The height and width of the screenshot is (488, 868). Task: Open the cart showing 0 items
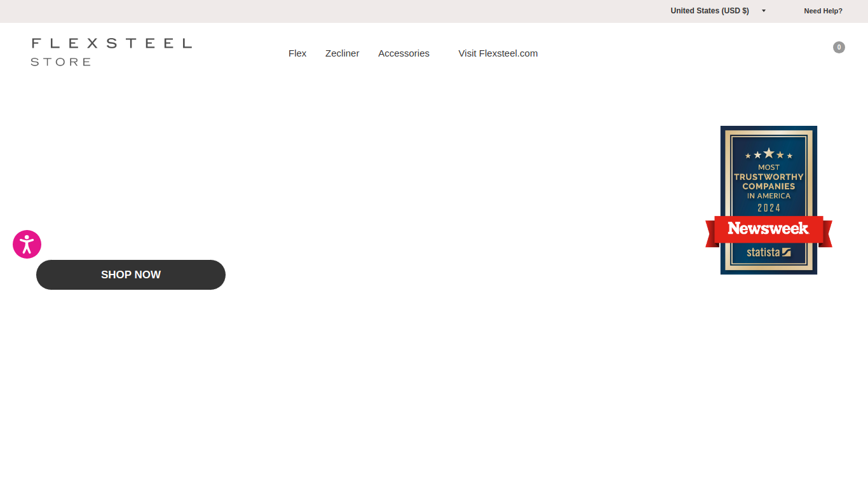click(x=839, y=47)
